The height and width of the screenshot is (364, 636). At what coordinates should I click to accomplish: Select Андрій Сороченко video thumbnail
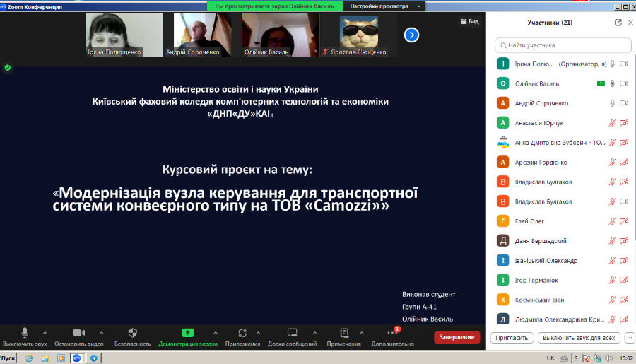202,35
